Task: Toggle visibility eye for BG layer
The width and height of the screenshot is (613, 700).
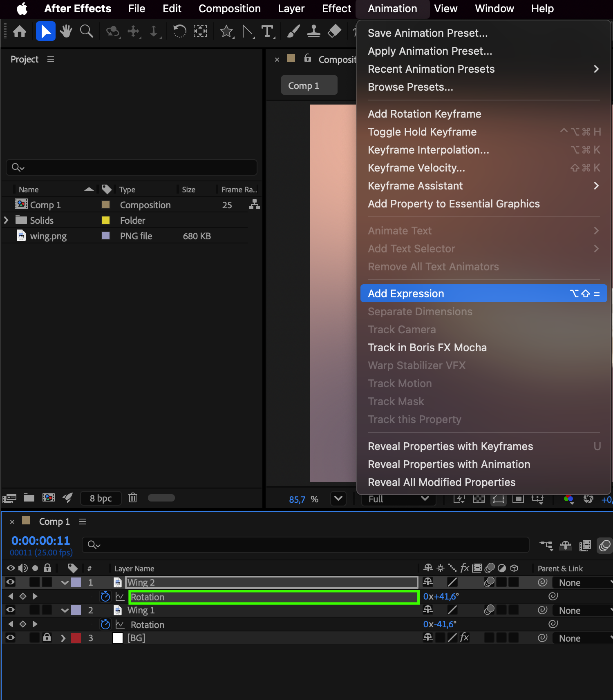Action: [x=11, y=638]
